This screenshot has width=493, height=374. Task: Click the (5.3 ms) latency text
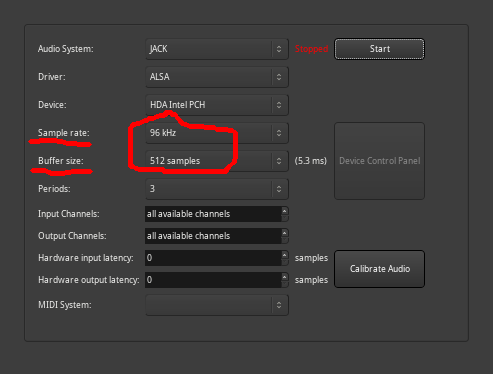311,161
